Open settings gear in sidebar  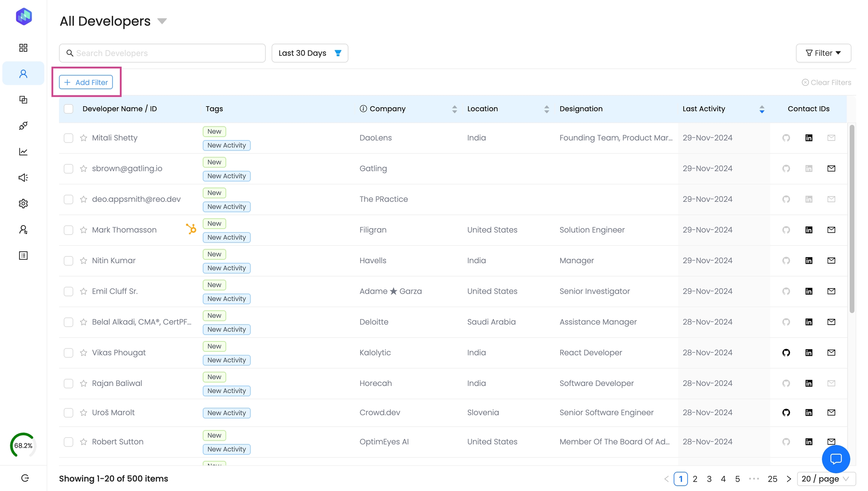[x=23, y=204]
